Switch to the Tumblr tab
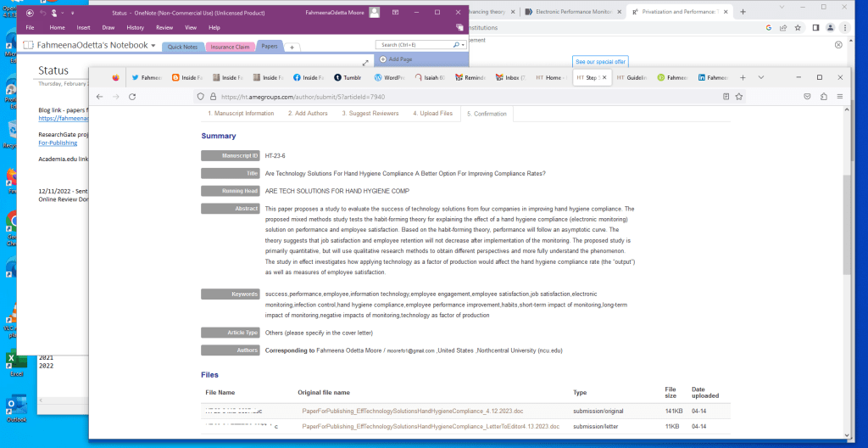This screenshot has width=868, height=448. 348,77
